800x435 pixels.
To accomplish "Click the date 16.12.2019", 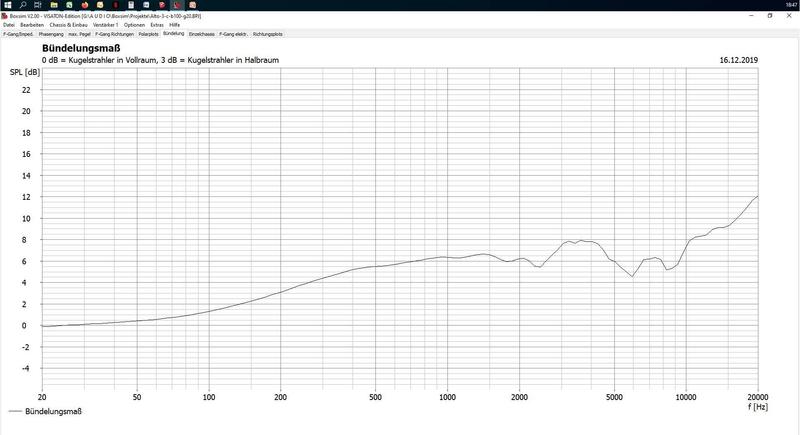I will click(738, 60).
